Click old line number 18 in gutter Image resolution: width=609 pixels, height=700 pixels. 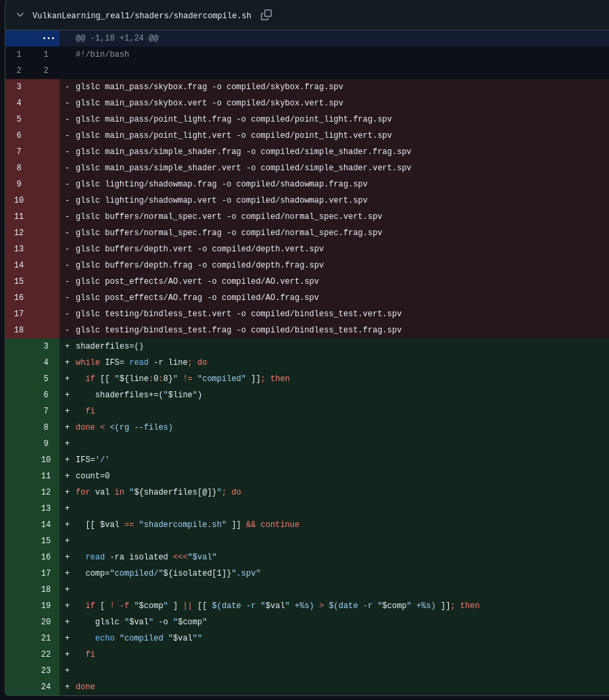click(x=19, y=330)
